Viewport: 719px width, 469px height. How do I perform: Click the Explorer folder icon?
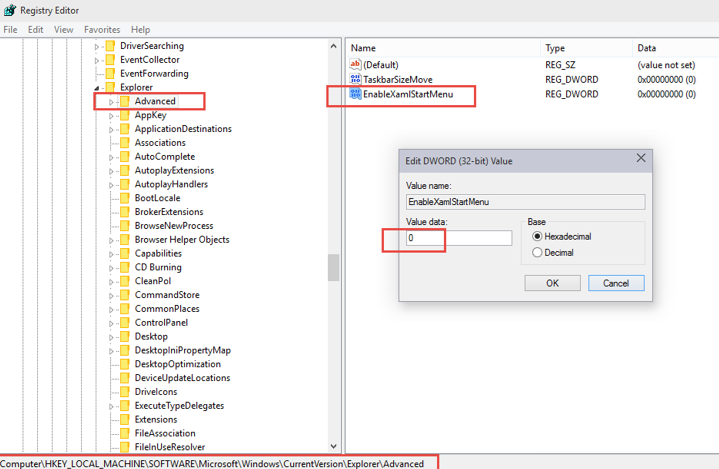click(110, 87)
